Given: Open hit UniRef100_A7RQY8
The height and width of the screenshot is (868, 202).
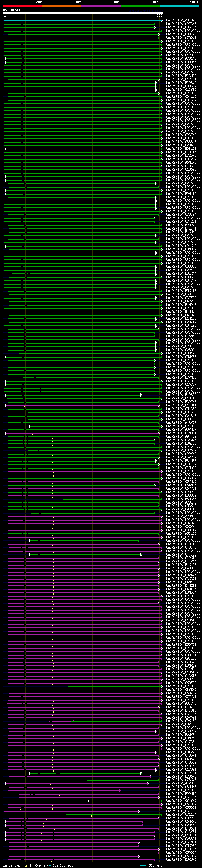Looking at the screenshot, I should pos(181,38).
